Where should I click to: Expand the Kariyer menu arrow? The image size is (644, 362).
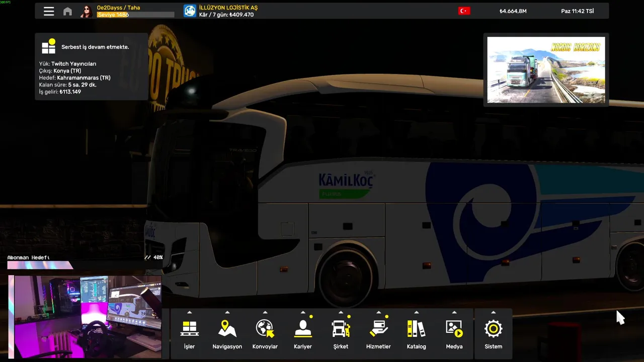click(x=303, y=312)
